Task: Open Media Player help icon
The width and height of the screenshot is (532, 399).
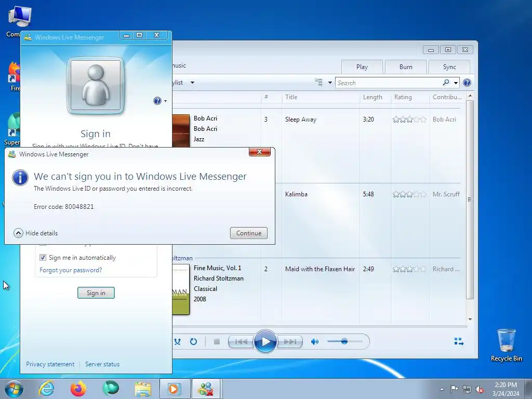Action: click(467, 83)
